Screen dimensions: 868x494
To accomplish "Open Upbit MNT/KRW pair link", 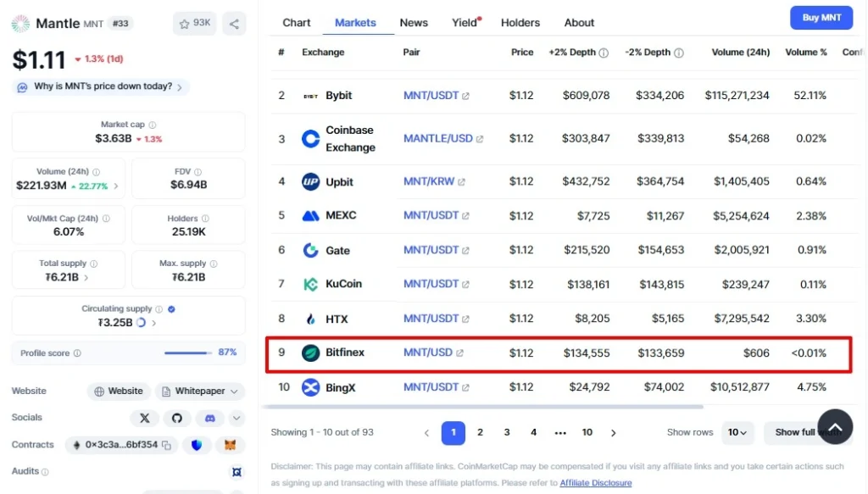I will 434,181.
